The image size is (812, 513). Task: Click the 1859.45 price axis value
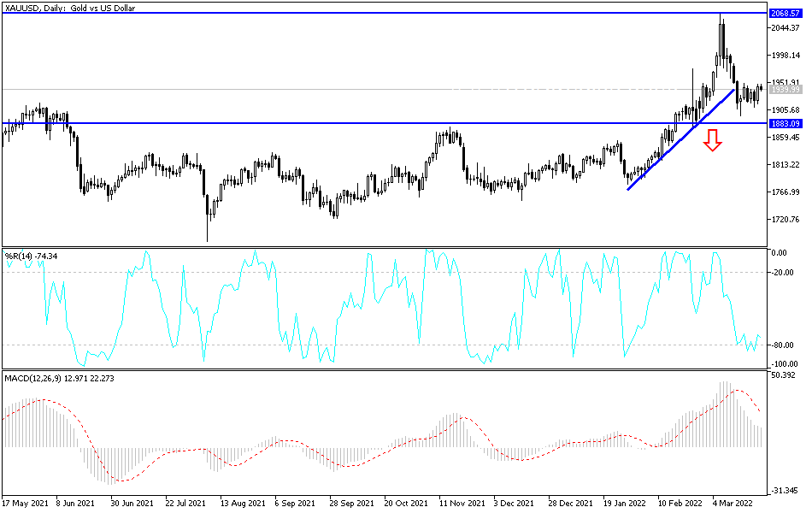pos(786,138)
